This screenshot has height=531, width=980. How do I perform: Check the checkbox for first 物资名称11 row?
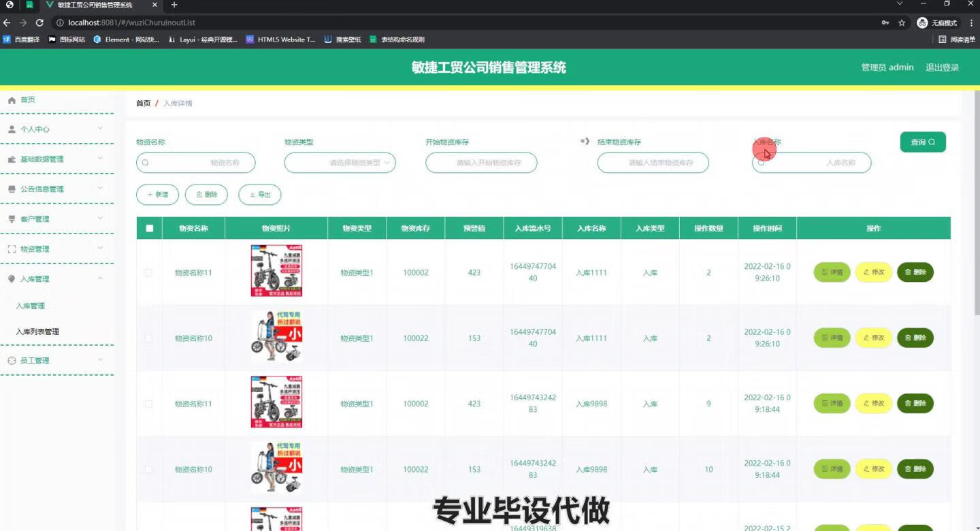[x=148, y=272]
